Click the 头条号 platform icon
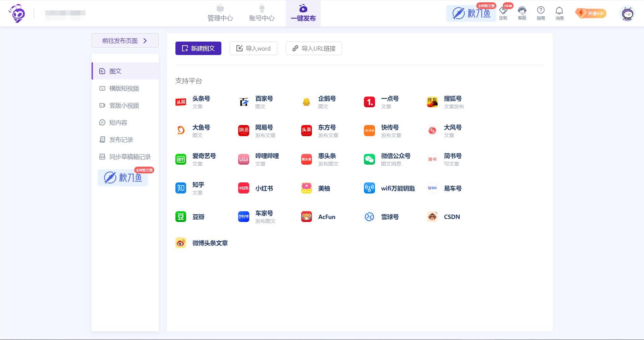The width and height of the screenshot is (644, 340). [x=181, y=102]
